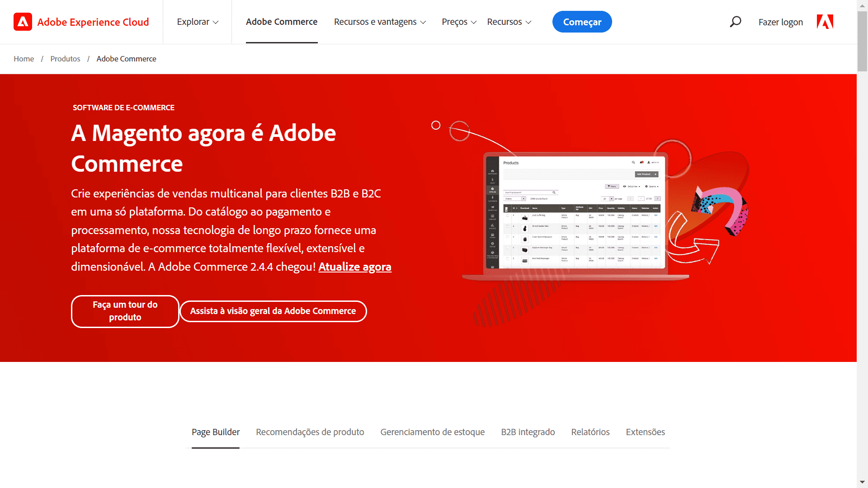Click the Começar button
The height and width of the screenshot is (488, 868).
(x=582, y=22)
